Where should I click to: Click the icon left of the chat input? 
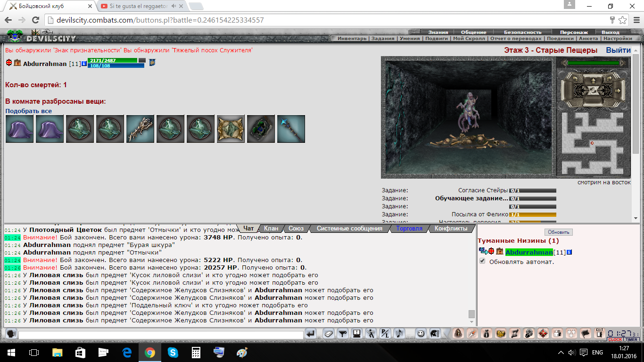pyautogui.click(x=10, y=334)
